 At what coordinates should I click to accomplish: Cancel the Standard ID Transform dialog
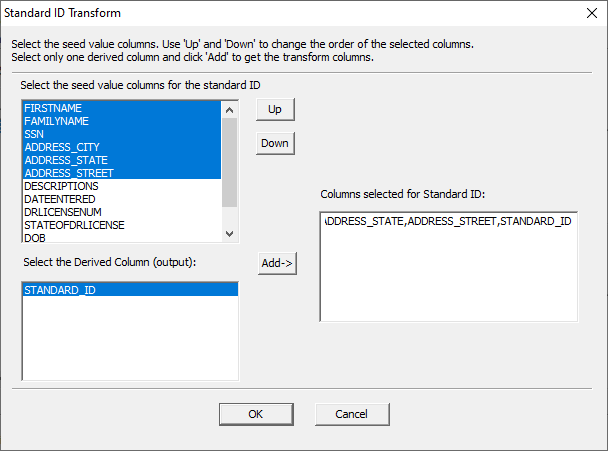click(x=352, y=414)
